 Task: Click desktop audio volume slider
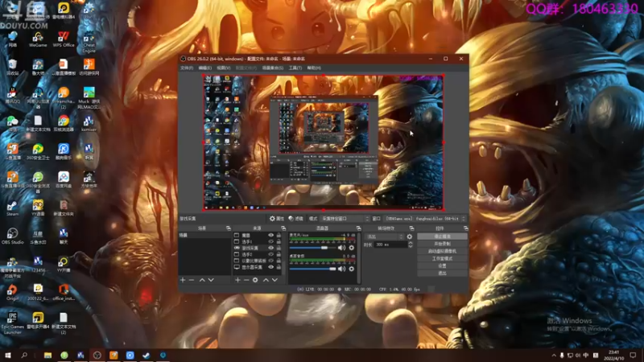(x=312, y=269)
